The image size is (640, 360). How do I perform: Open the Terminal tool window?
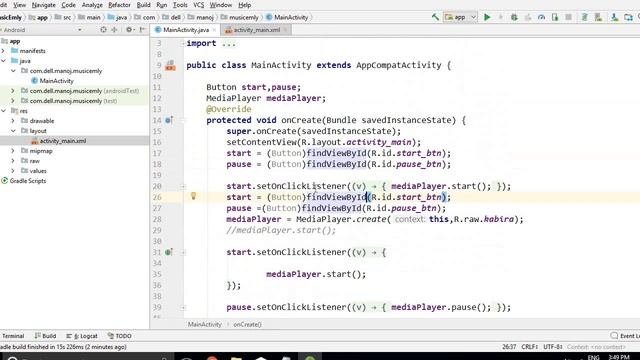pos(13,336)
